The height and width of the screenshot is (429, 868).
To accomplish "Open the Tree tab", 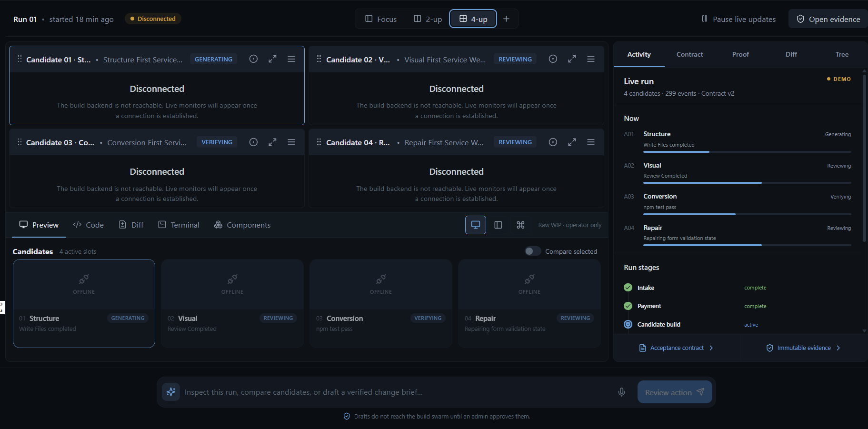I will pyautogui.click(x=842, y=54).
